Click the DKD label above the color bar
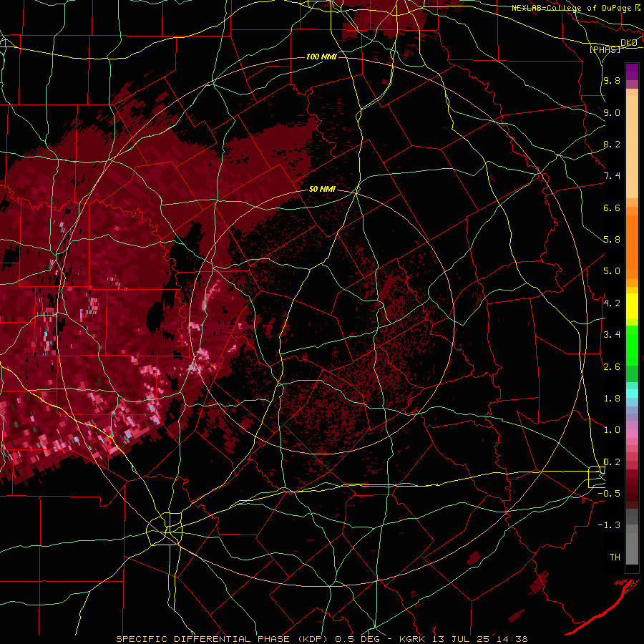This screenshot has width=644, height=644. pyautogui.click(x=628, y=42)
